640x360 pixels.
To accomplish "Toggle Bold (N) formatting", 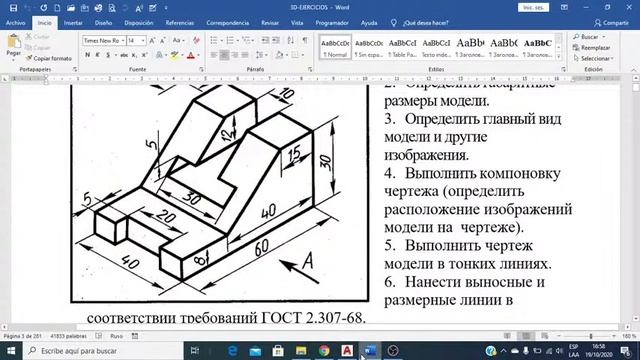I will point(87,55).
